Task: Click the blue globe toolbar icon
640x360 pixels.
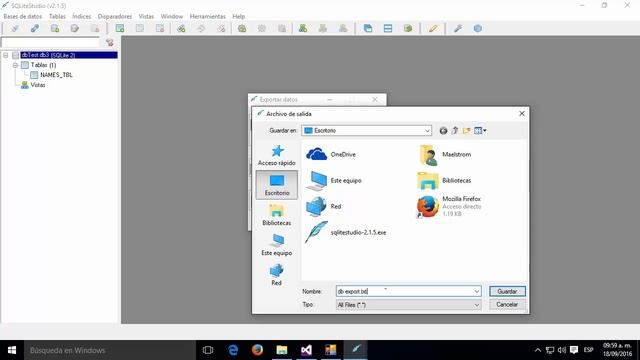Action: click(478, 29)
